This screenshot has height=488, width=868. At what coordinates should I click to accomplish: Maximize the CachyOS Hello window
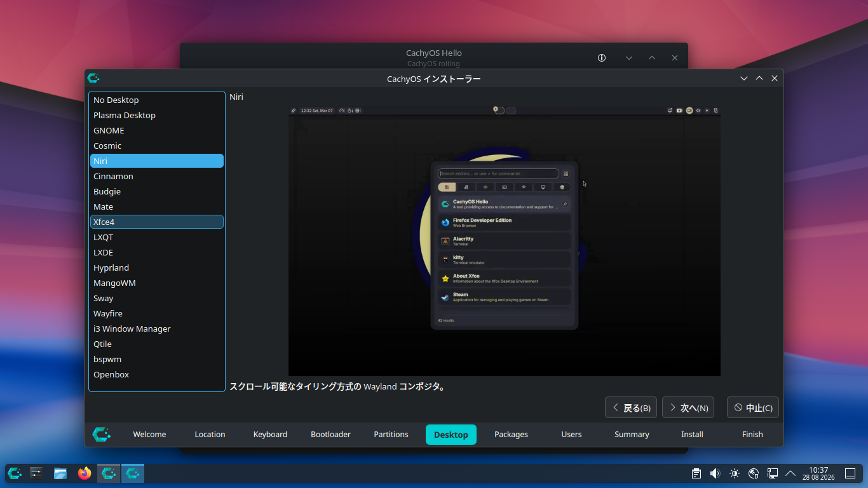pos(652,58)
